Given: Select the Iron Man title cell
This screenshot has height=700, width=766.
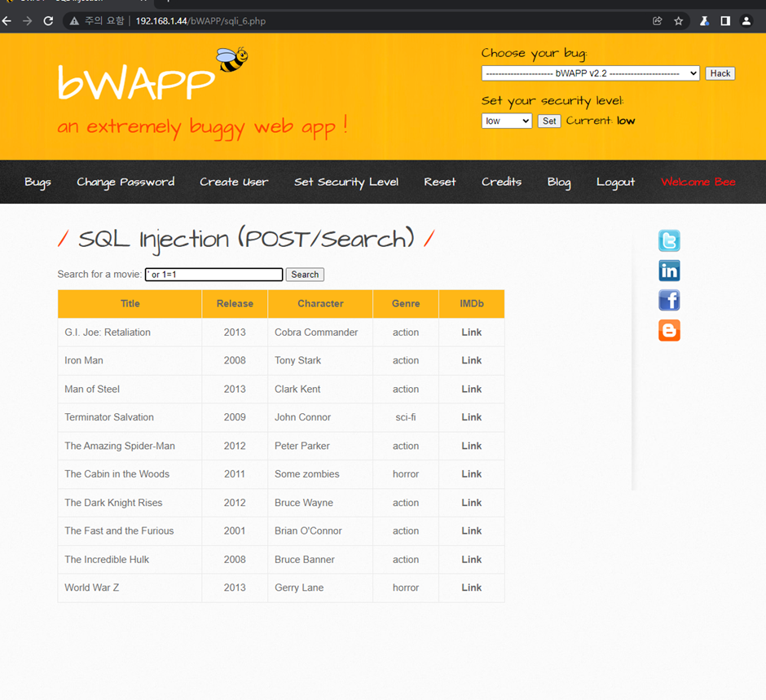Looking at the screenshot, I should point(130,360).
